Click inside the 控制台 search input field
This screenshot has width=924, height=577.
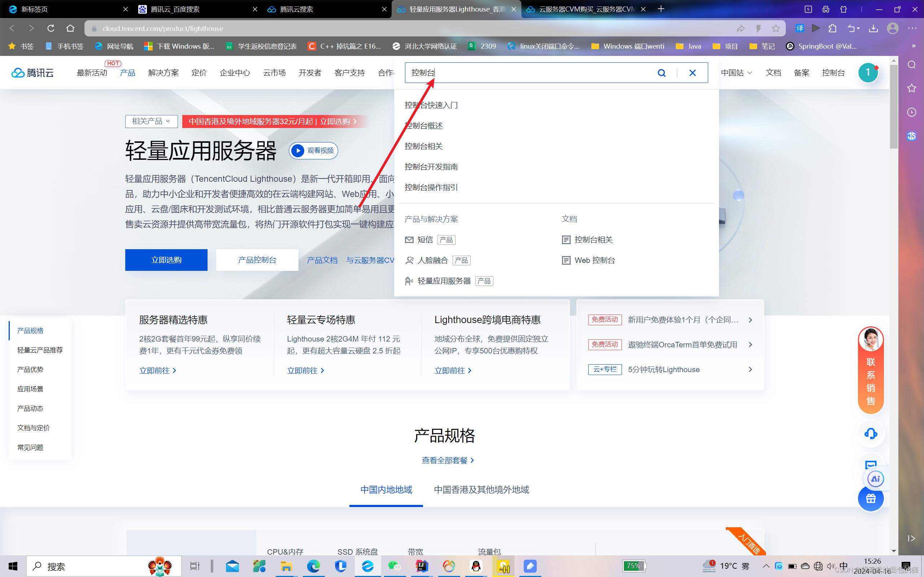pyautogui.click(x=535, y=73)
